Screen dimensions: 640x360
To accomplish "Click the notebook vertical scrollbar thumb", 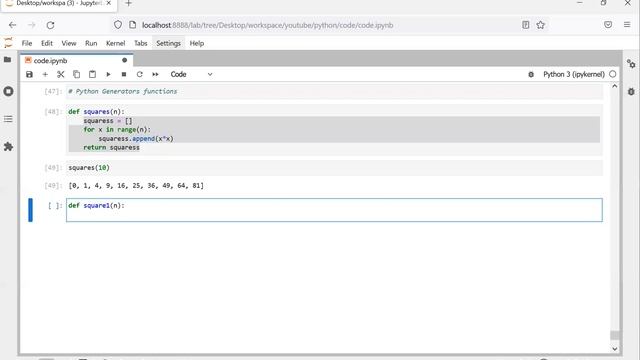I will coord(615,335).
